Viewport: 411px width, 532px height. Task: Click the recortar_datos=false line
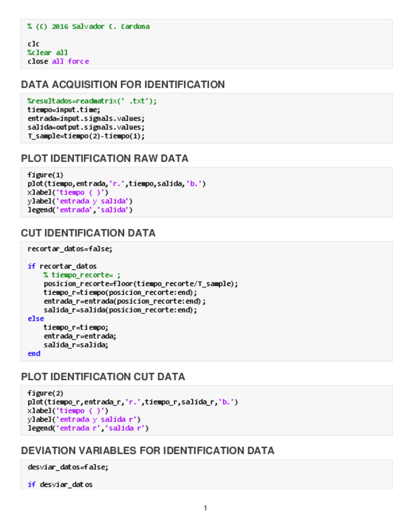pos(70,248)
